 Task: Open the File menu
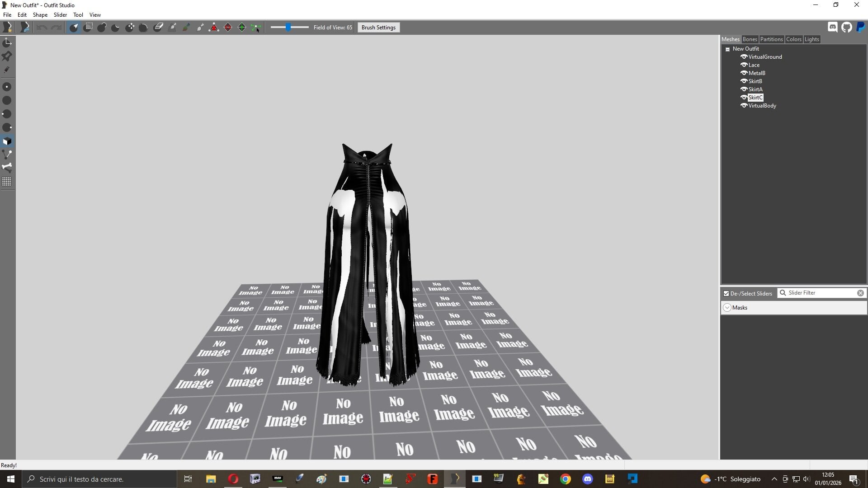[x=7, y=15]
